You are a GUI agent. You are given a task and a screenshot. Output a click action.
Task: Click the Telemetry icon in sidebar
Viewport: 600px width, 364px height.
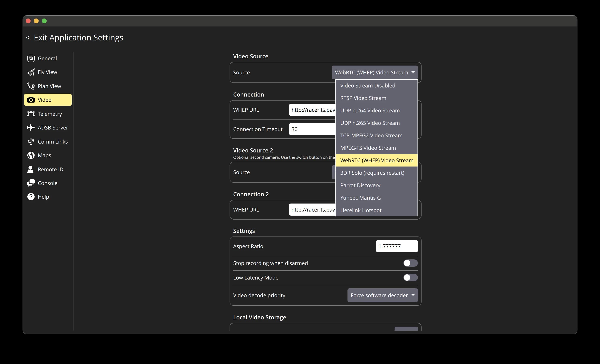click(x=31, y=114)
